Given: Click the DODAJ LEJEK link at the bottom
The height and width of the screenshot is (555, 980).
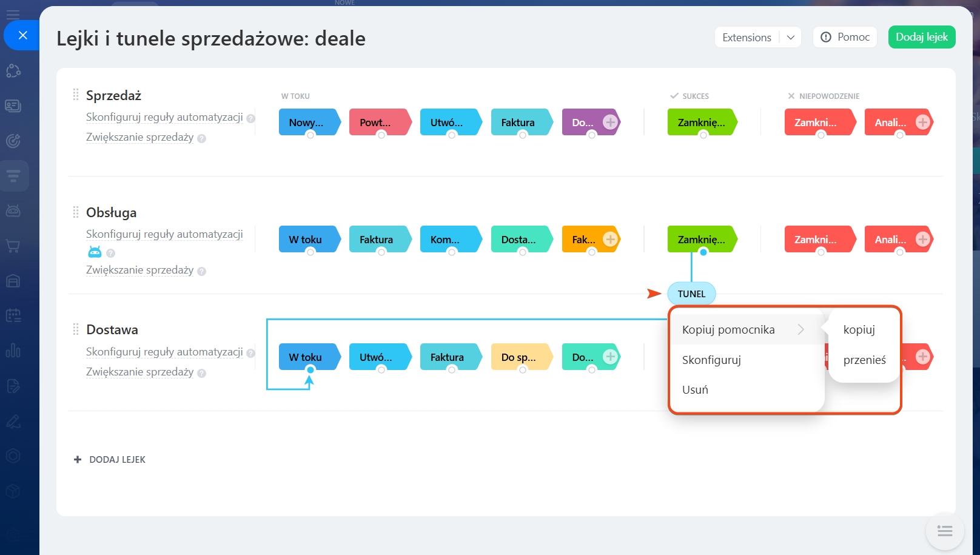Looking at the screenshot, I should click(x=110, y=460).
